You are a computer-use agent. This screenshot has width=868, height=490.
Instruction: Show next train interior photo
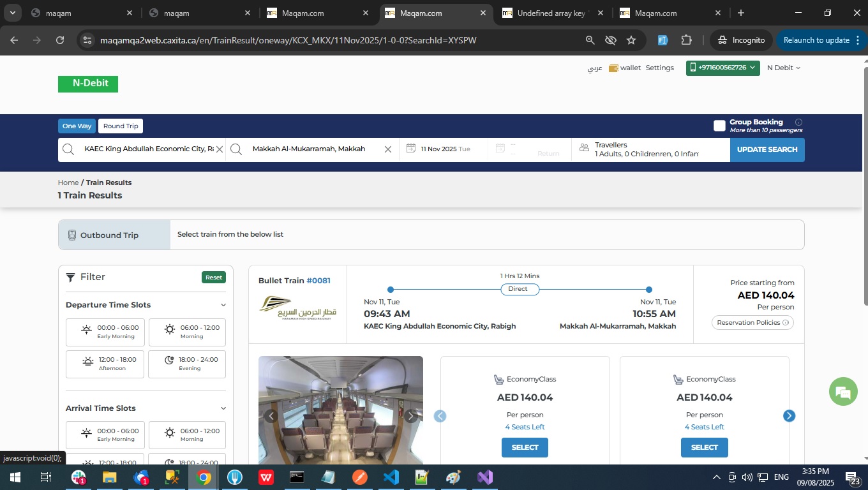pos(411,416)
